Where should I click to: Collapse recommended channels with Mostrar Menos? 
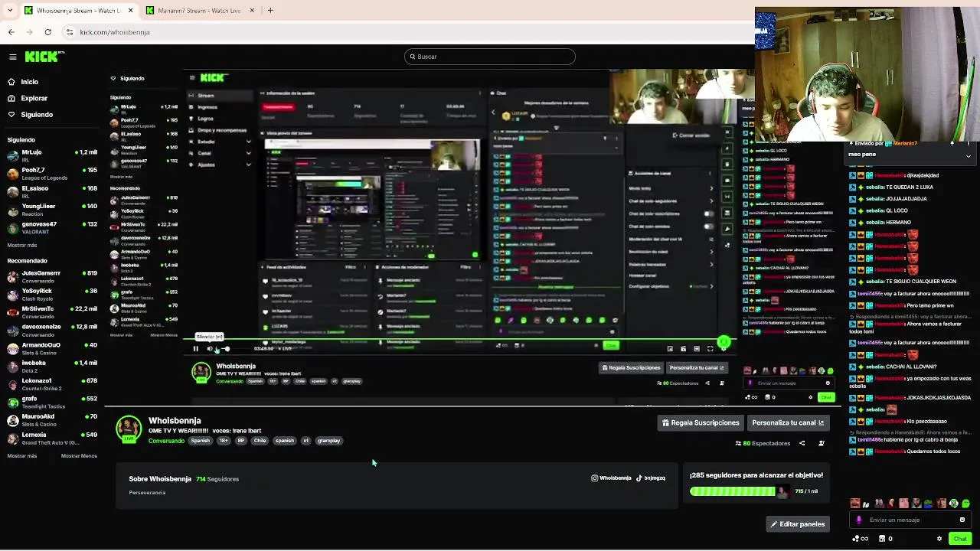[x=79, y=456]
